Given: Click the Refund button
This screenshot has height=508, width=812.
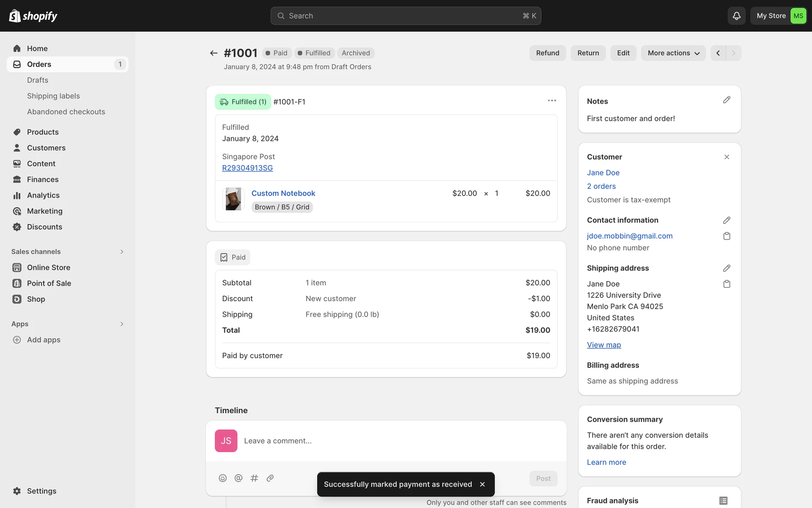Looking at the screenshot, I should coord(547,53).
